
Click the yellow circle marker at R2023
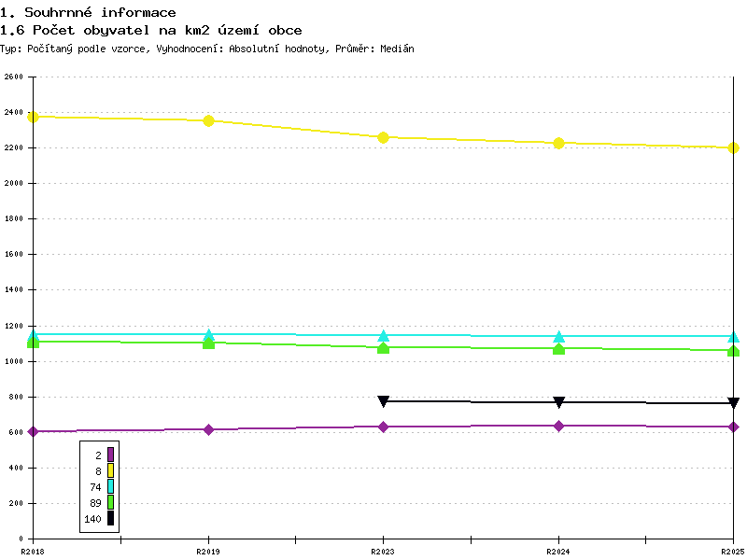383,137
